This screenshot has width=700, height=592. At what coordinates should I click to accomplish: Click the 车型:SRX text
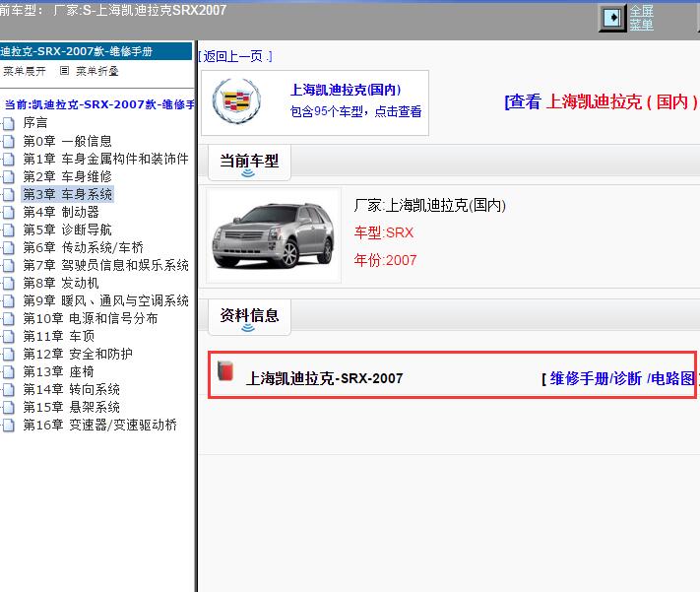[x=384, y=232]
